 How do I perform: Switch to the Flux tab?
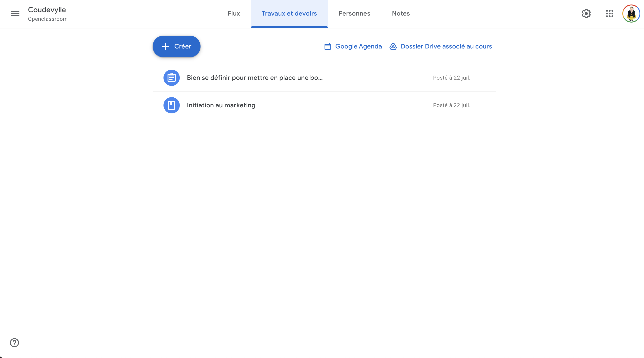point(234,14)
